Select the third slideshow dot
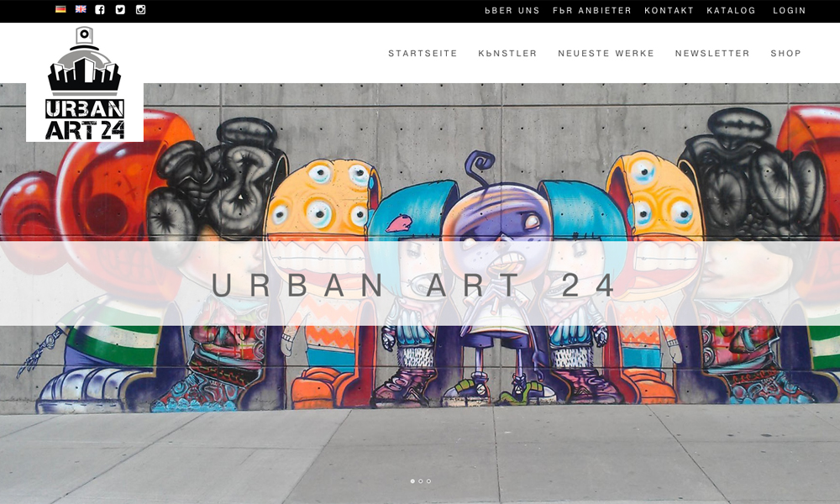Screen dimensions: 840x504 [x=428, y=481]
